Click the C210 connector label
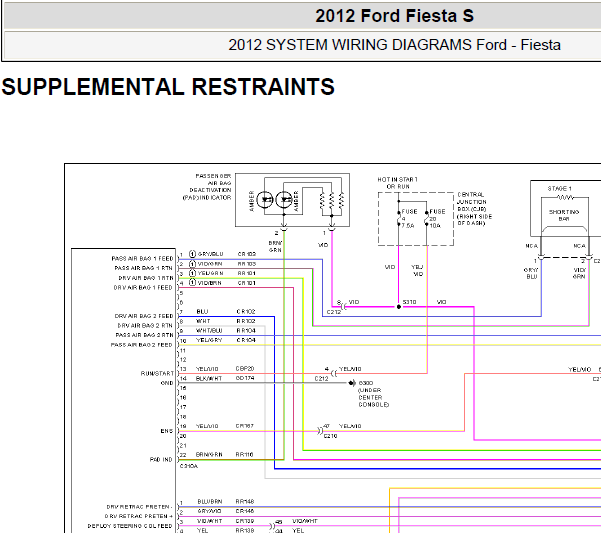This screenshot has height=533, width=601. coord(330,436)
